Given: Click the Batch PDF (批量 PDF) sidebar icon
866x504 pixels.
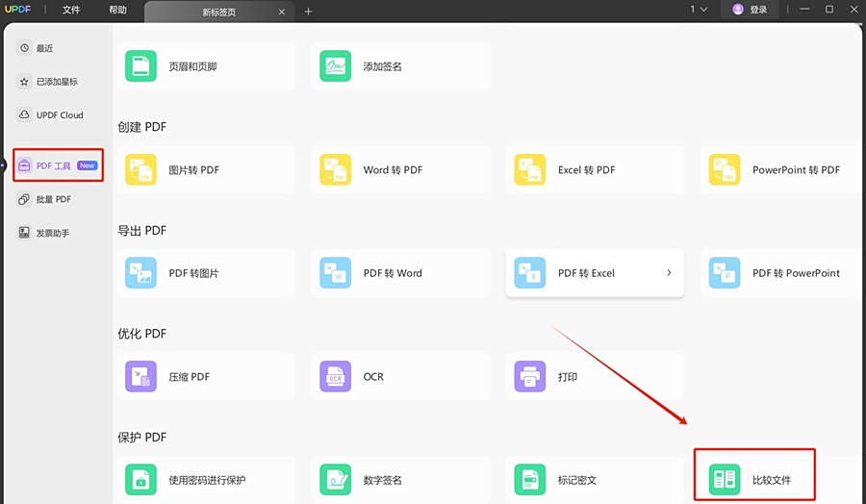Looking at the screenshot, I should (x=24, y=199).
